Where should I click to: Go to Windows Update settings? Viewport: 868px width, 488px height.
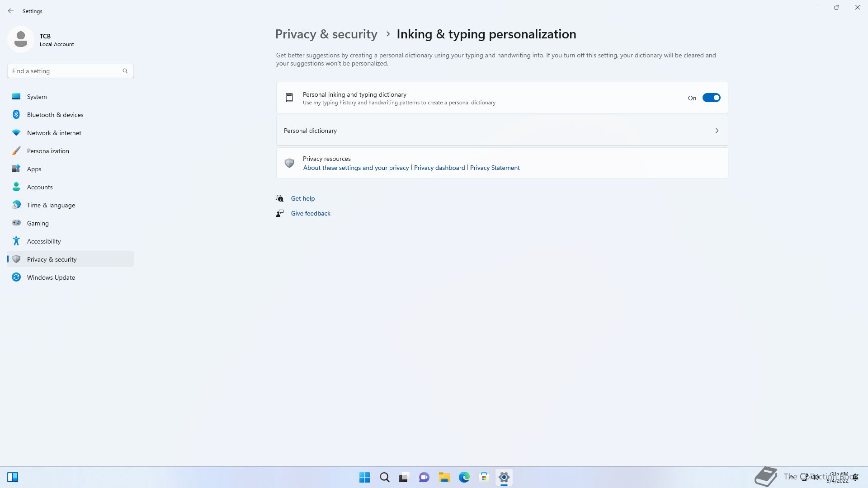[x=71, y=277]
